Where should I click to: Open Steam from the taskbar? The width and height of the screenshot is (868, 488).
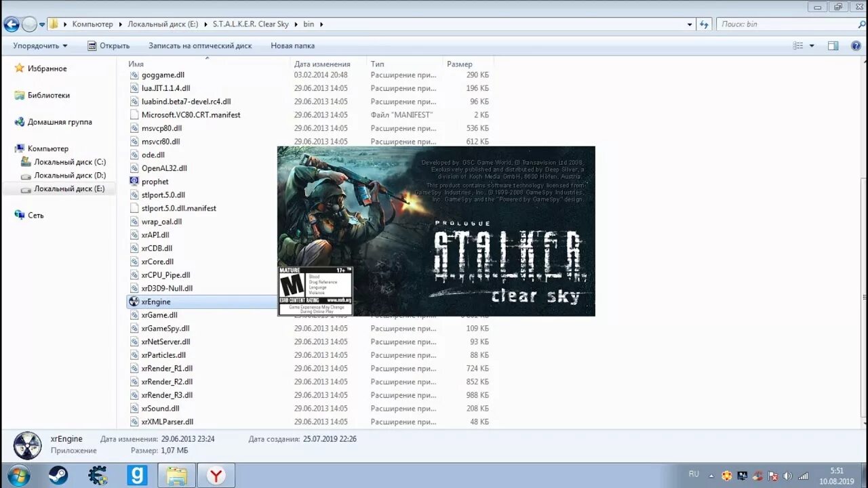(x=58, y=475)
